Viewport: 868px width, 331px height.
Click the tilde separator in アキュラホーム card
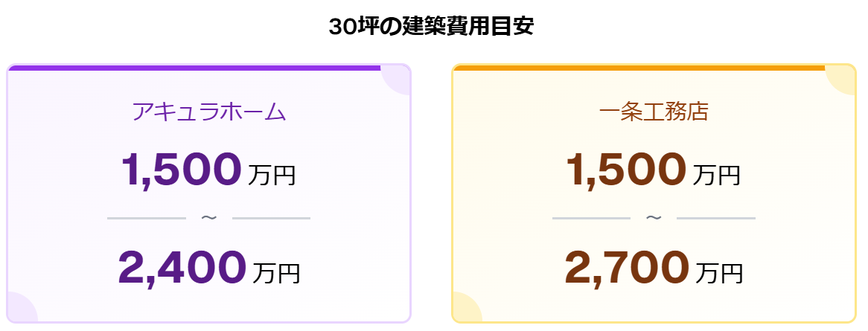click(x=209, y=218)
